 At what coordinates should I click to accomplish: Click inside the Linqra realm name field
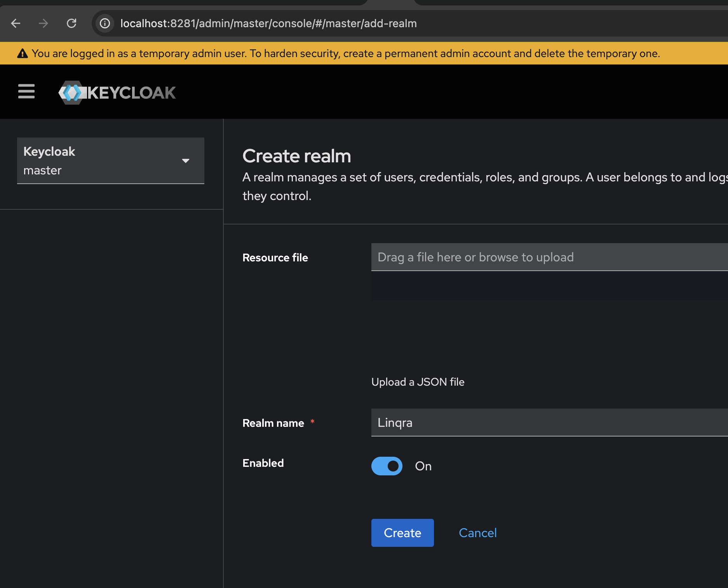466,423
